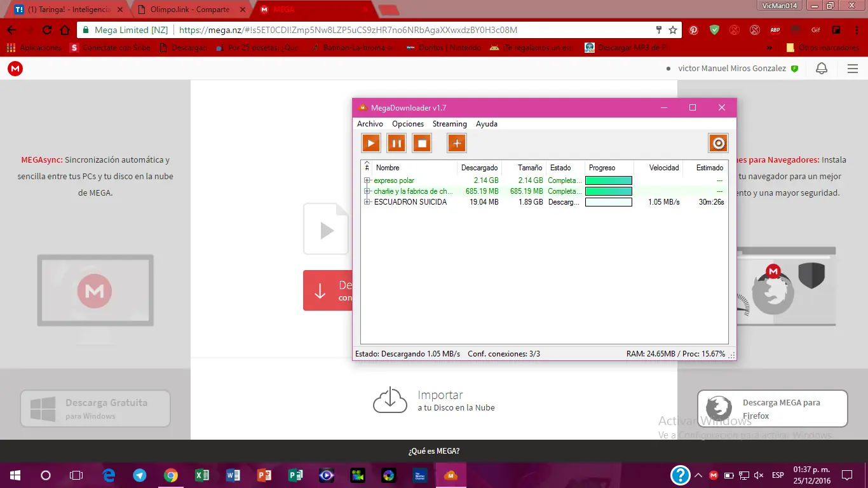Open the Gif extension icon
The image size is (868, 488).
816,30
